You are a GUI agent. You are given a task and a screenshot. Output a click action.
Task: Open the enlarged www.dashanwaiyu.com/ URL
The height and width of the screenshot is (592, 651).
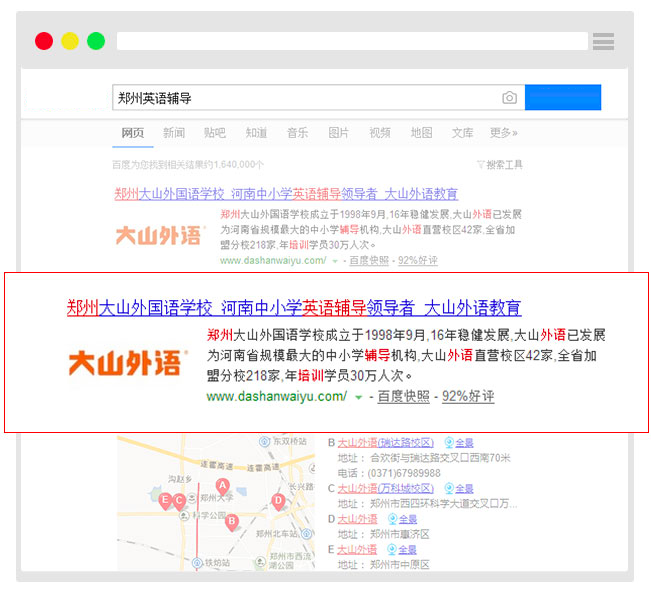click(277, 396)
